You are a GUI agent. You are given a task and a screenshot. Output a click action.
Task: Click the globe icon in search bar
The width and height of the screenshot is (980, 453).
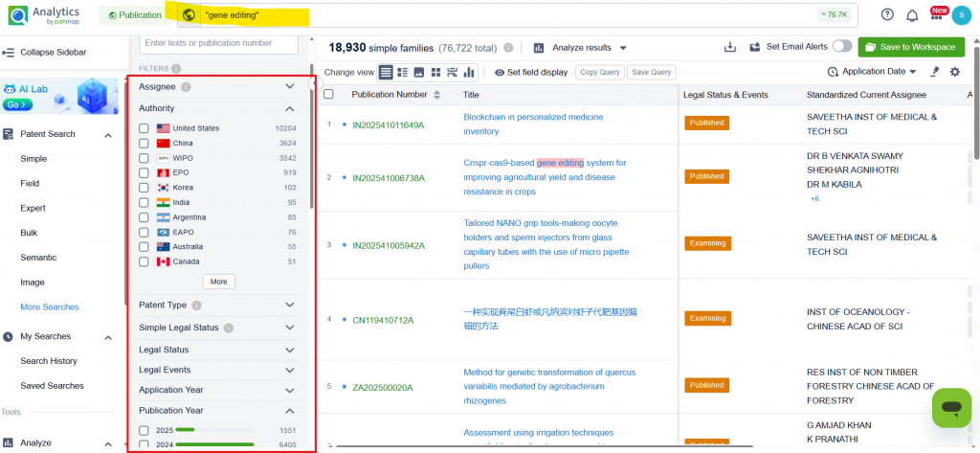click(x=189, y=15)
